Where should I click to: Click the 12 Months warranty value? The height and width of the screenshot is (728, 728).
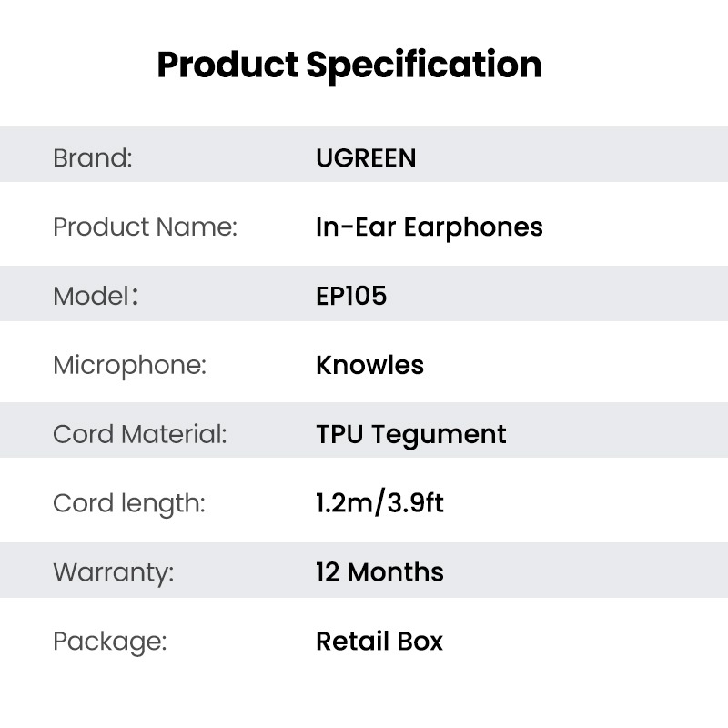pyautogui.click(x=379, y=572)
